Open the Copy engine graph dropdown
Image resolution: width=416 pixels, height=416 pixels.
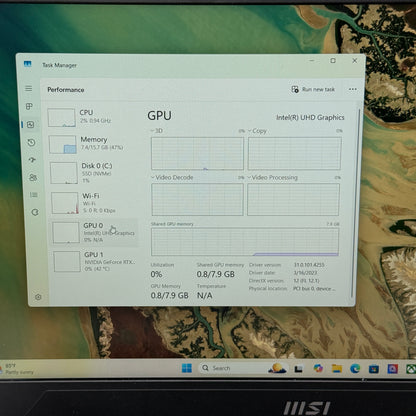click(x=257, y=131)
